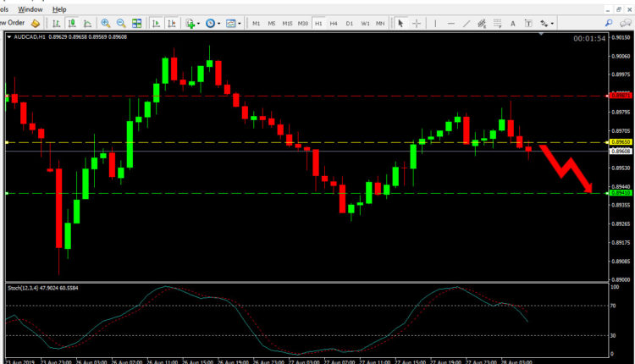The width and height of the screenshot is (635, 364).
Task: Switch chart to candlesticks mode
Action: (x=72, y=24)
